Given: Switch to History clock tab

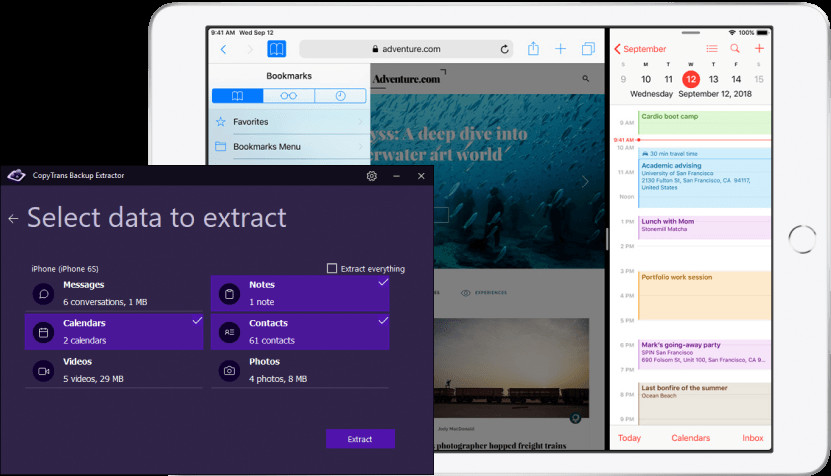Looking at the screenshot, I should coord(340,96).
